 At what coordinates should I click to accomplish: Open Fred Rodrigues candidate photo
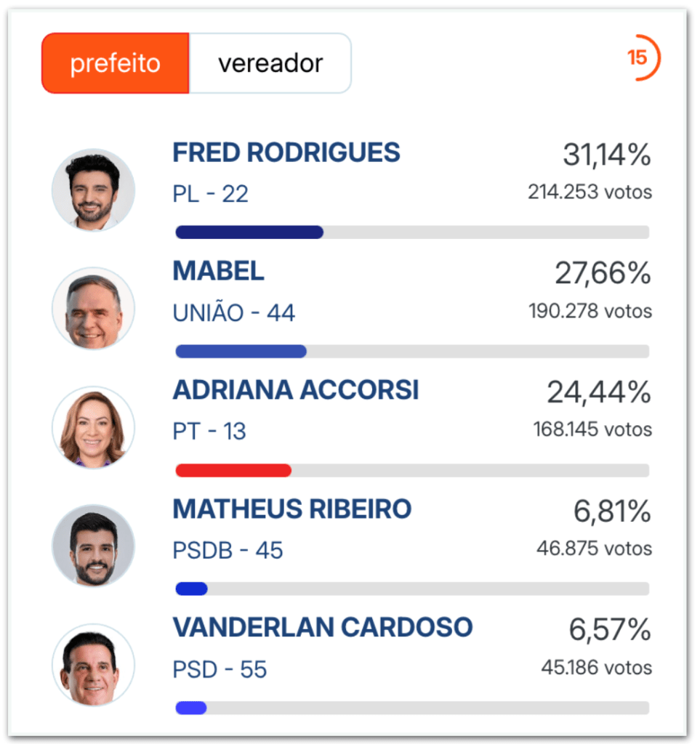click(94, 190)
